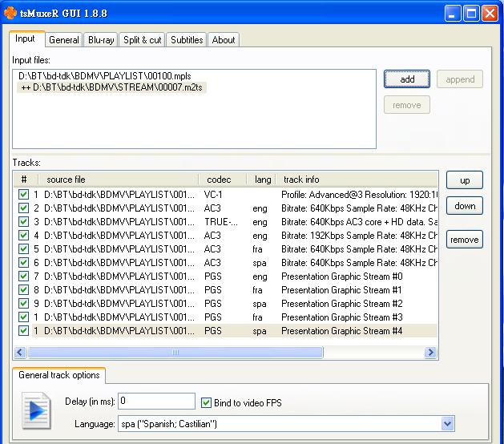Viewport: 504px width, 444px height.
Task: Uncheck PGS spa Stream #4 checkbox
Action: pos(23,331)
